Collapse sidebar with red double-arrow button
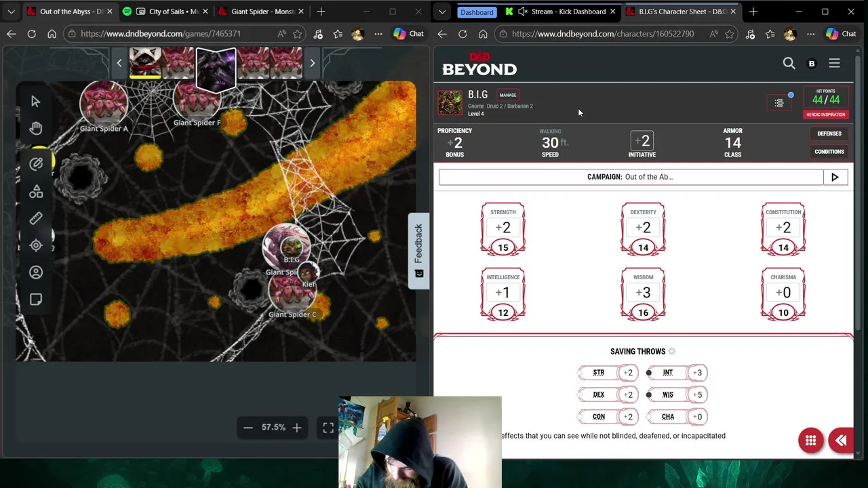The height and width of the screenshot is (488, 868). (x=842, y=441)
